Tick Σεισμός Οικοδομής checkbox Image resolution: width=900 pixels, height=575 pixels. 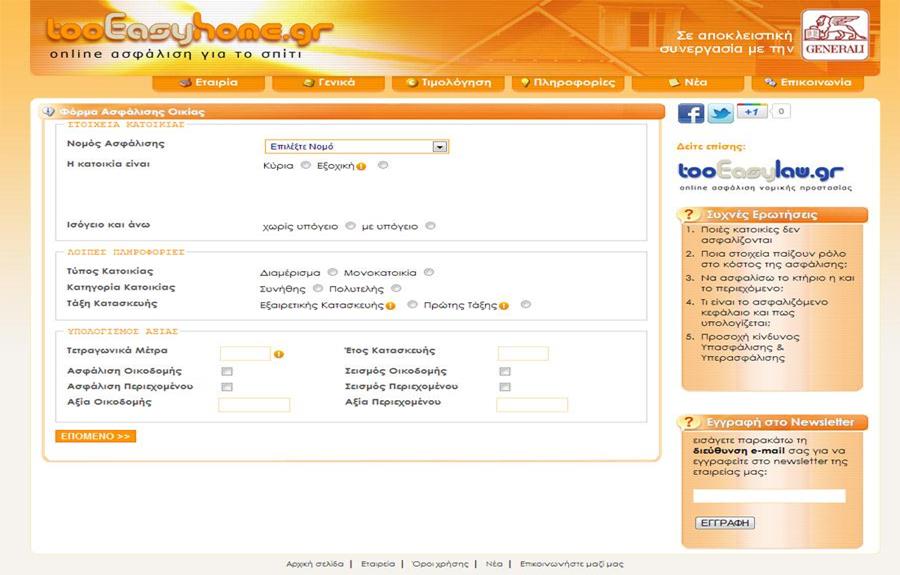(x=505, y=371)
